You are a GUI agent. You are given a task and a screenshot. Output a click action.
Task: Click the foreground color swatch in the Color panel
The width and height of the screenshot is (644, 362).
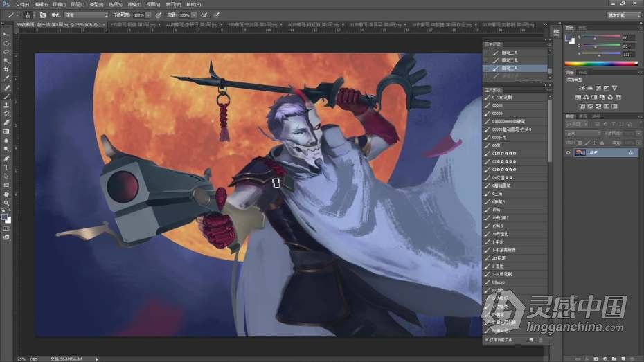[568, 38]
